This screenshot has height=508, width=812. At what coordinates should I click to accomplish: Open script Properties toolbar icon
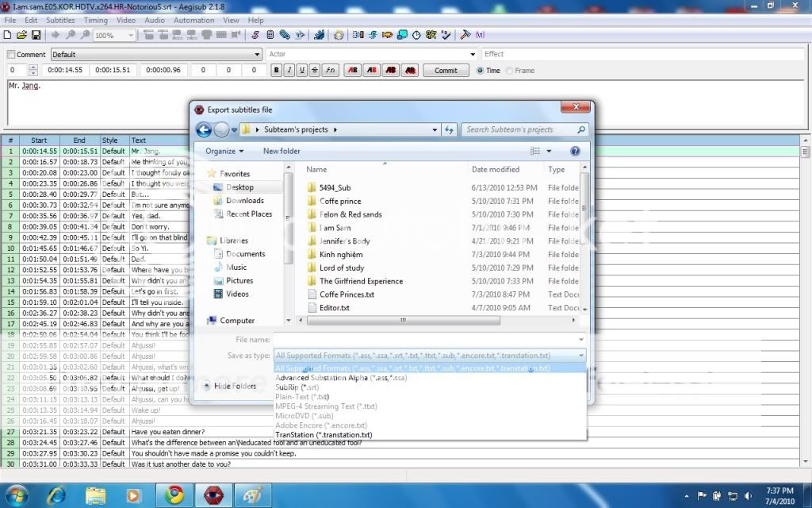(270, 35)
